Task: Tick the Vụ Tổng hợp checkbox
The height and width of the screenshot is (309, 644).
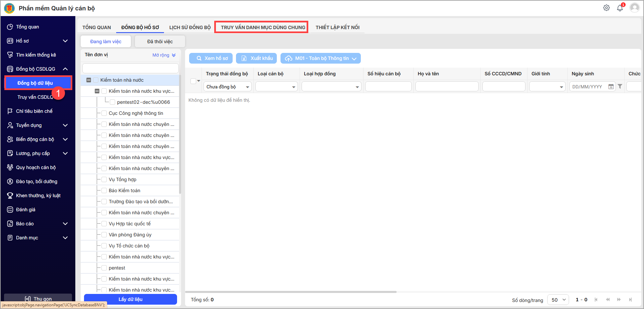Action: coord(104,179)
